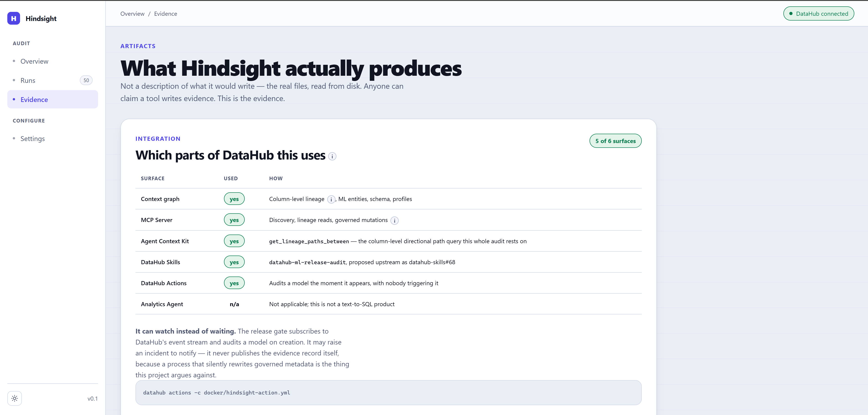Click the SURFACE column header

click(x=153, y=178)
